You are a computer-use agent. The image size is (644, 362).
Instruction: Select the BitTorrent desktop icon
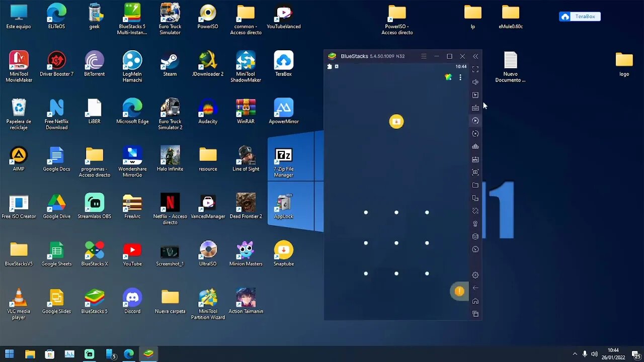pos(95,64)
